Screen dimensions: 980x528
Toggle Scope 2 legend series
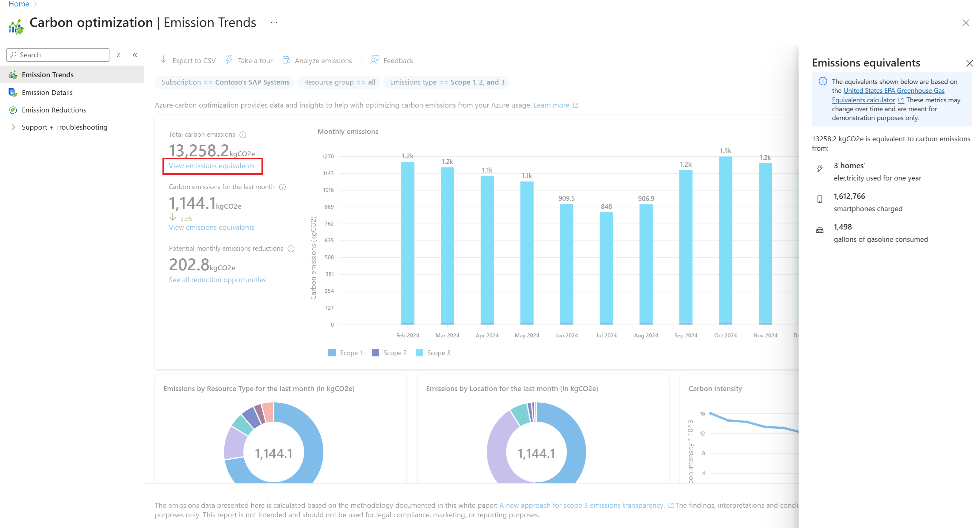click(x=389, y=353)
